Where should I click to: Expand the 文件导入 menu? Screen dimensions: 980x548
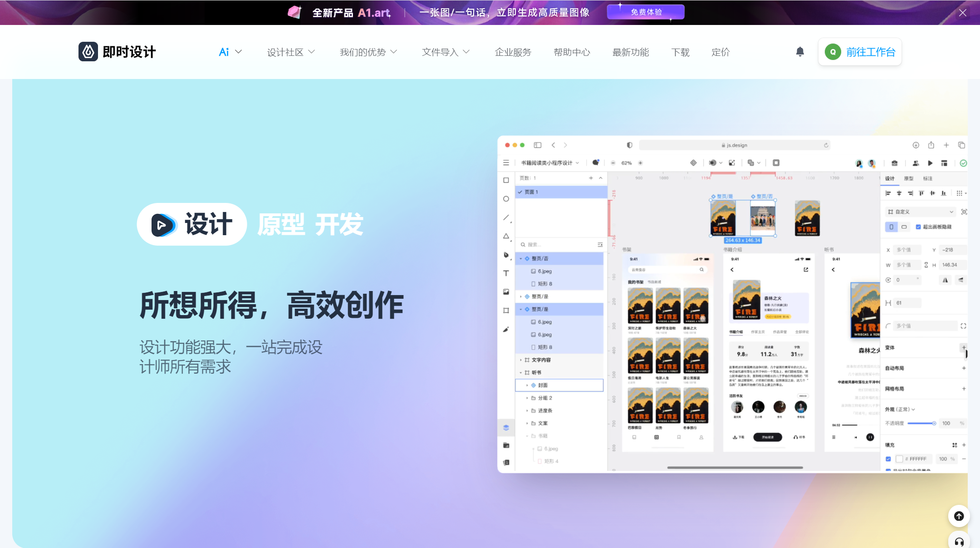coord(446,52)
